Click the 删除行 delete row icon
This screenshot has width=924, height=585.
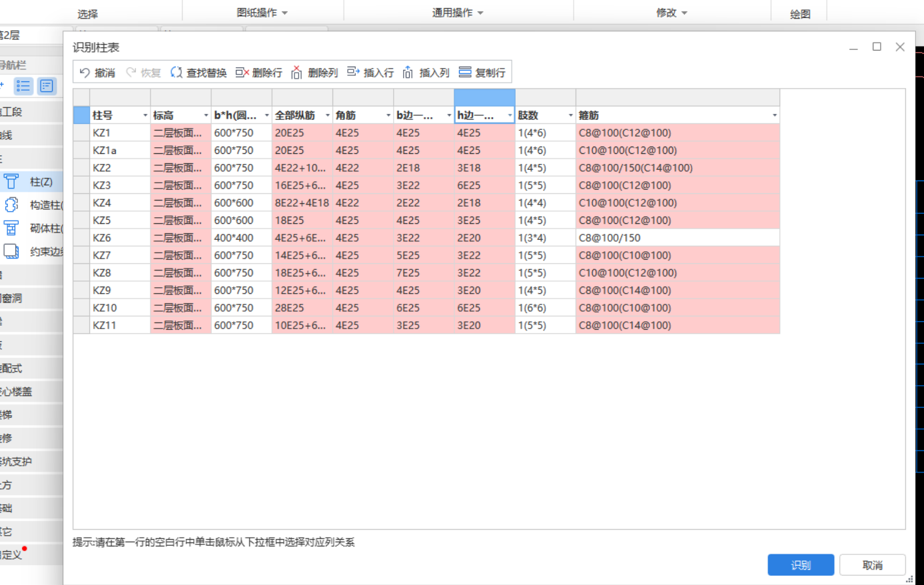242,73
